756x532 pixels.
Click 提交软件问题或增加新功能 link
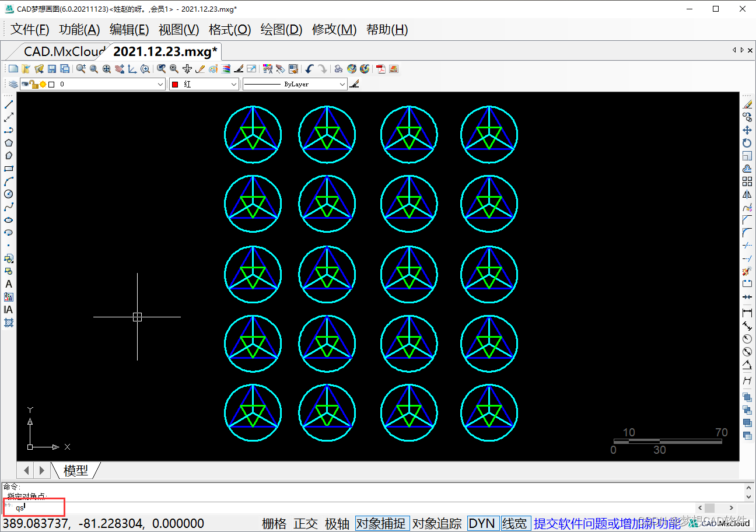607,524
